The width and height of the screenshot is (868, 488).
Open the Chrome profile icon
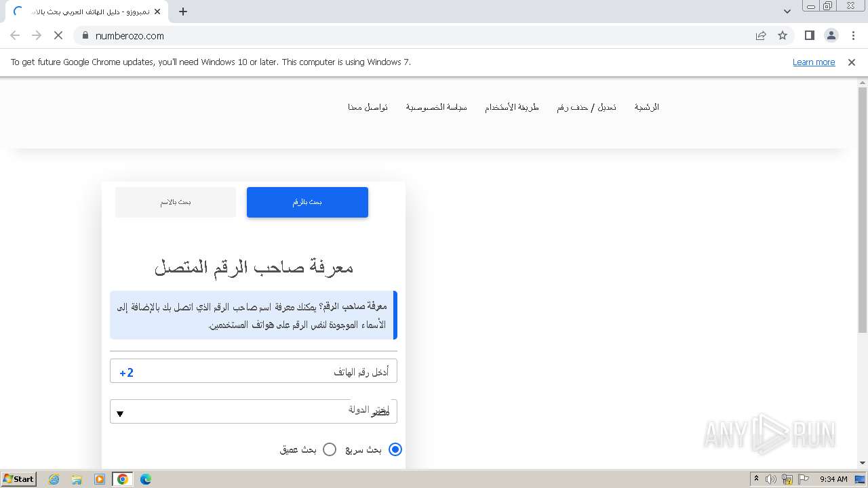[831, 35]
